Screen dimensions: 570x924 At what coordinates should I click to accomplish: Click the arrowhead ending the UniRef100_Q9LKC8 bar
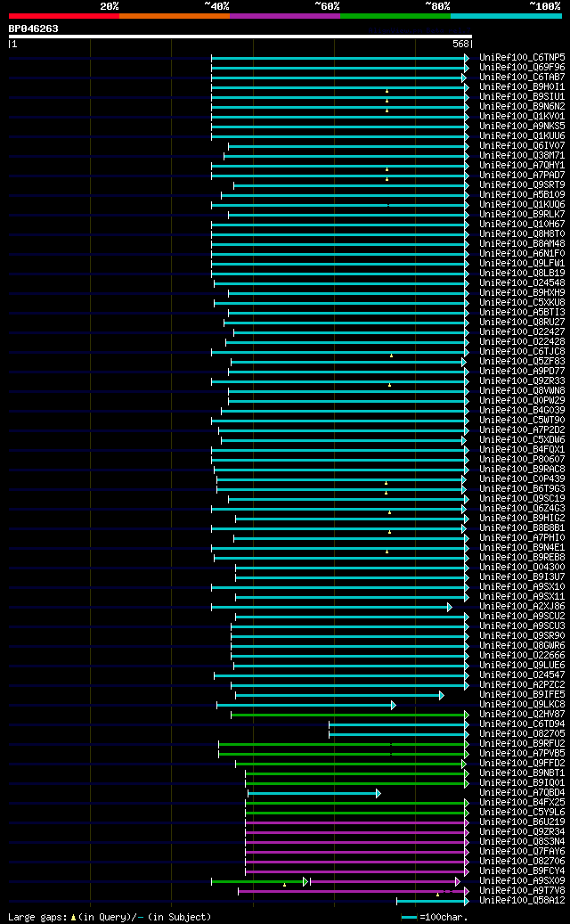click(394, 706)
